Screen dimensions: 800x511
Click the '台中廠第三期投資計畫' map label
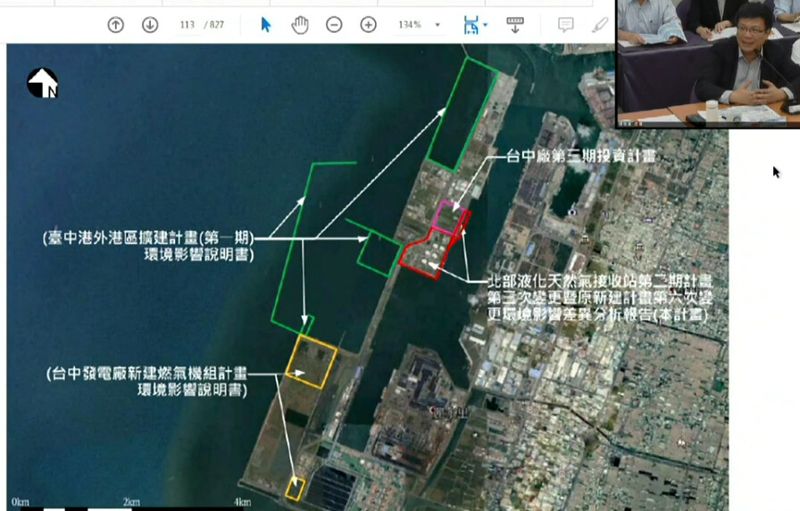581,157
